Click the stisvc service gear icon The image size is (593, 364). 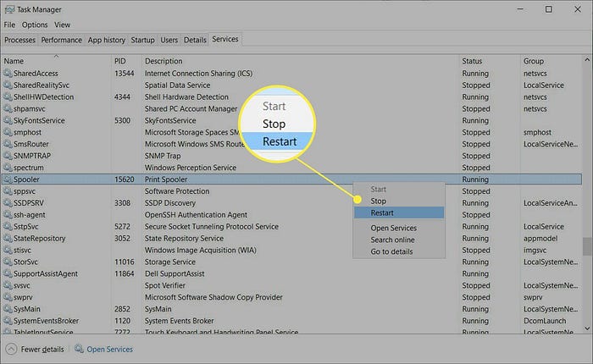8,250
